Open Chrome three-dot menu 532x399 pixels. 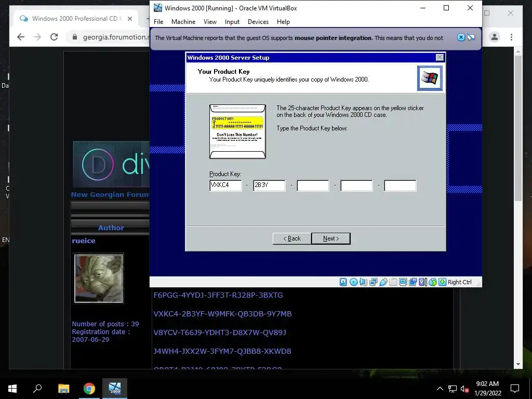(511, 37)
